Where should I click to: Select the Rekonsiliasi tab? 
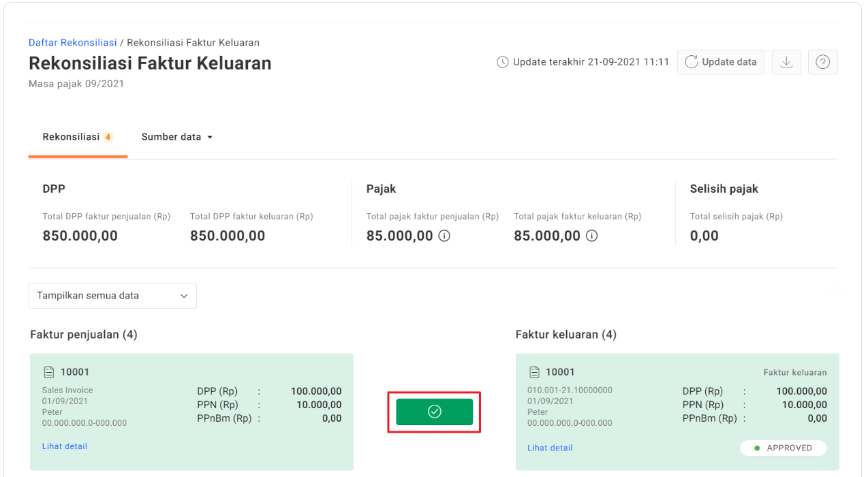[71, 137]
